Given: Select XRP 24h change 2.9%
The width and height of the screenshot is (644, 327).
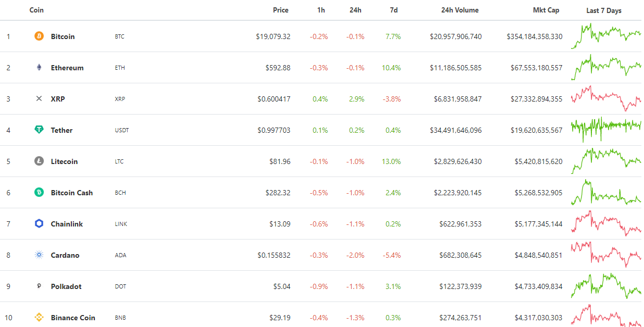Looking at the screenshot, I should click(357, 99).
